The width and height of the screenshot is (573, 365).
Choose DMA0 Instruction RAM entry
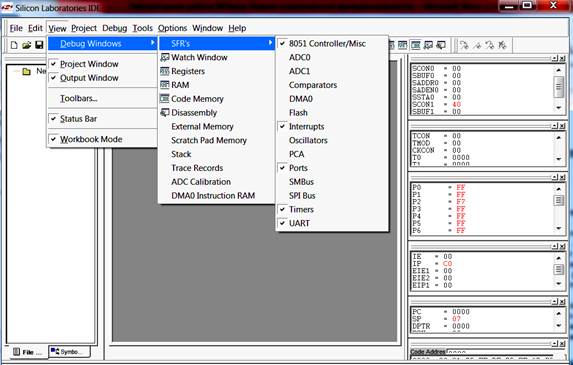[217, 196]
